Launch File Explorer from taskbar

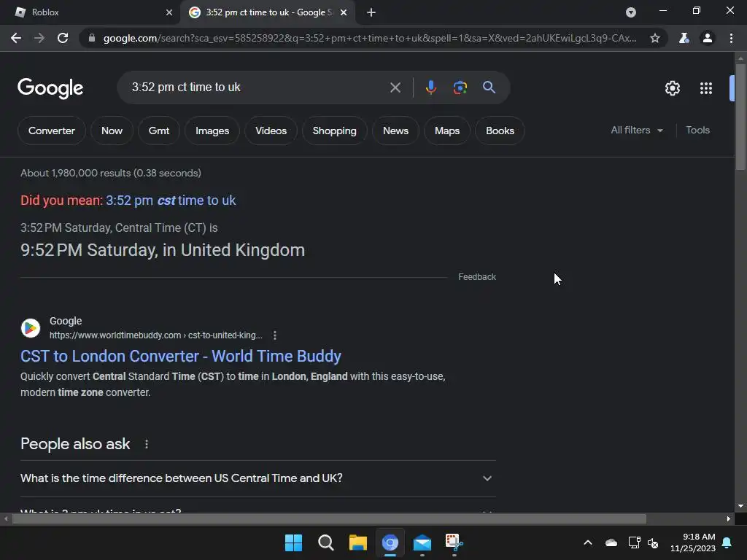pos(357,542)
